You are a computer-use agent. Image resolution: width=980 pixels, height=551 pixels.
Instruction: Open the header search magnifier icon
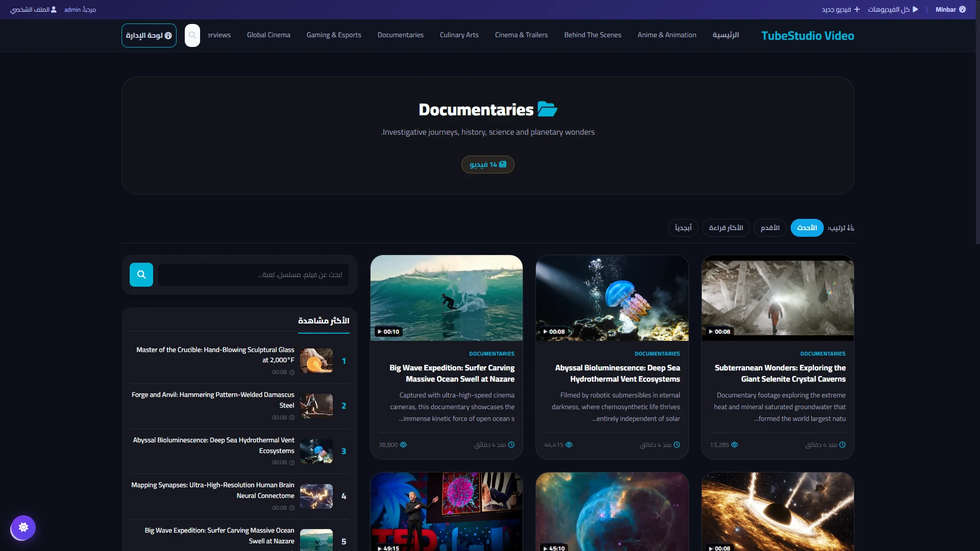[192, 35]
